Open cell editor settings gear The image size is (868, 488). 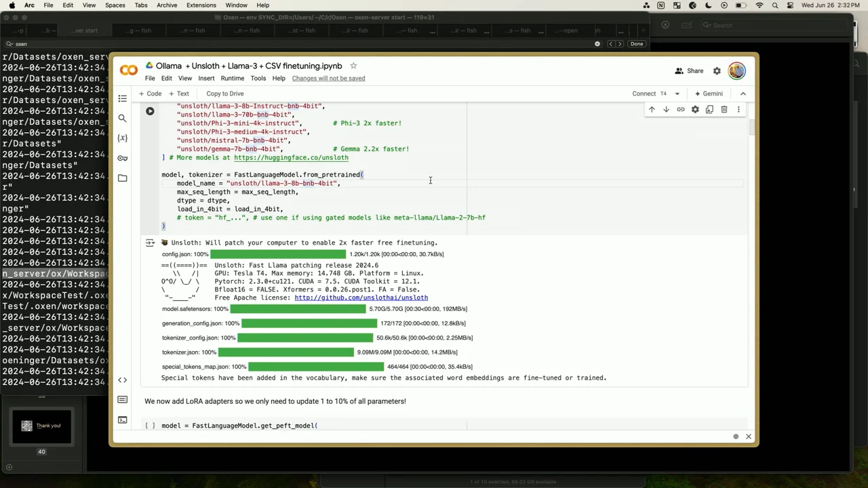coord(695,110)
